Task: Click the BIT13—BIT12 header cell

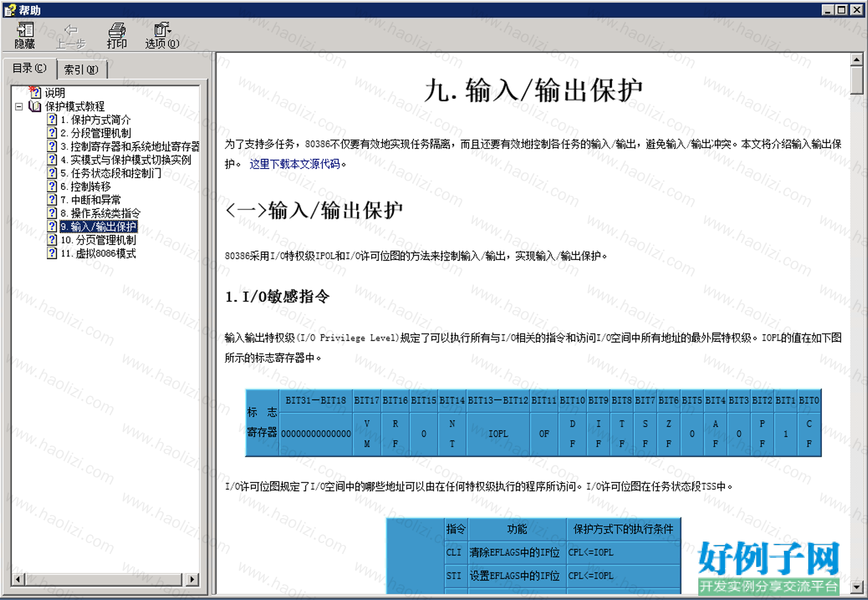Action: 498,401
